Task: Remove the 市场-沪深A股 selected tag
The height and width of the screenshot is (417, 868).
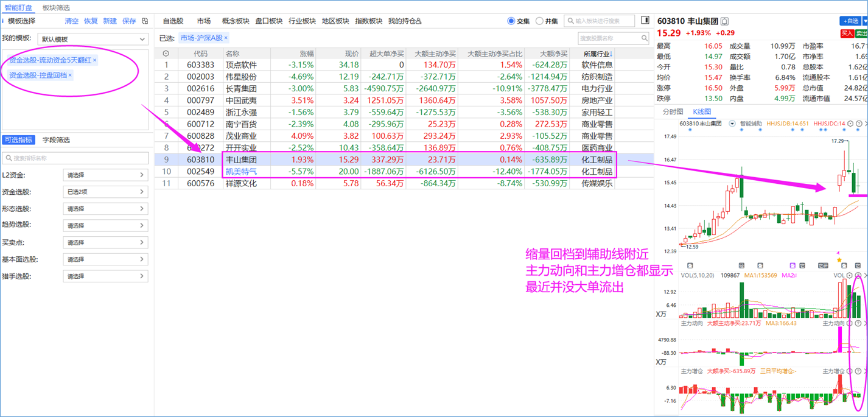Action: click(226, 38)
